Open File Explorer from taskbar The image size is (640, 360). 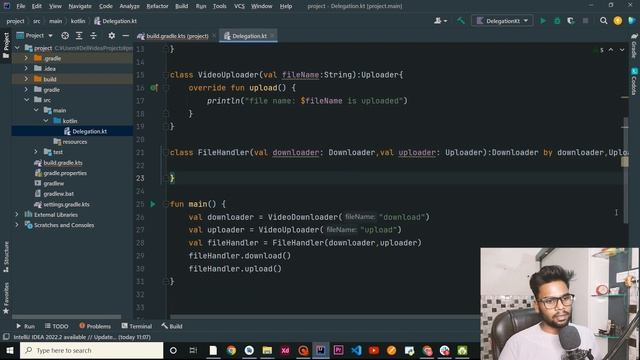[267, 351]
